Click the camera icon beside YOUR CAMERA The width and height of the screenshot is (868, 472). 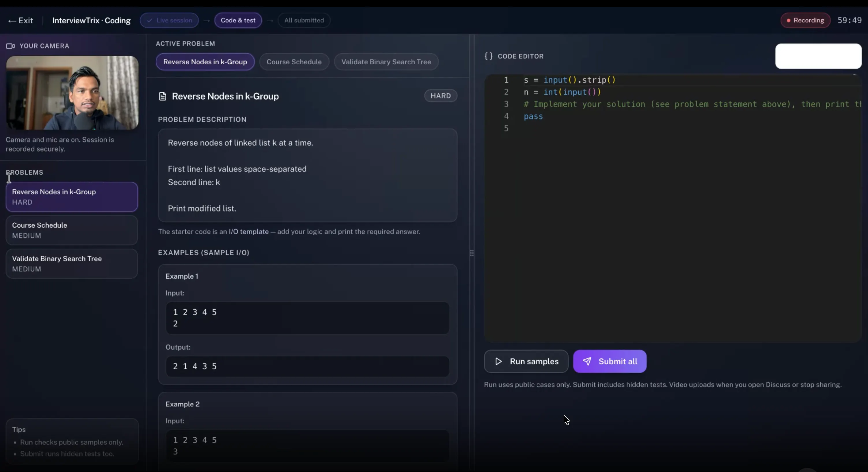10,46
